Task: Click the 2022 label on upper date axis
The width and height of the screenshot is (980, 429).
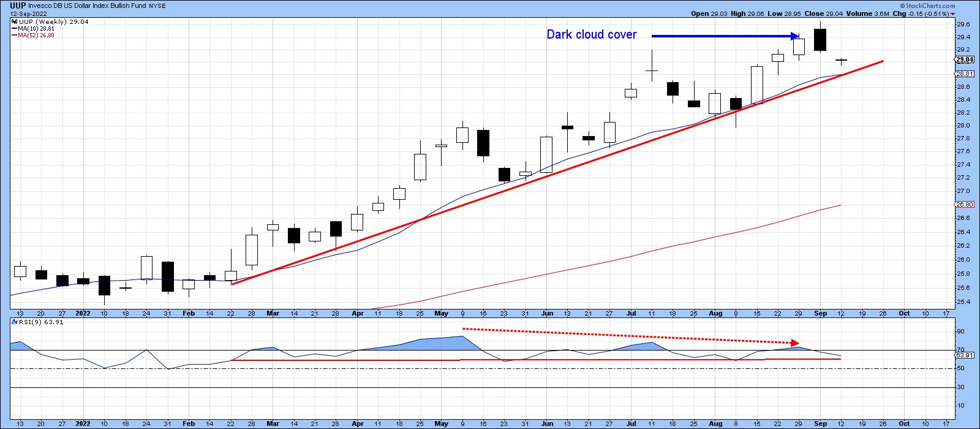Action: [83, 313]
